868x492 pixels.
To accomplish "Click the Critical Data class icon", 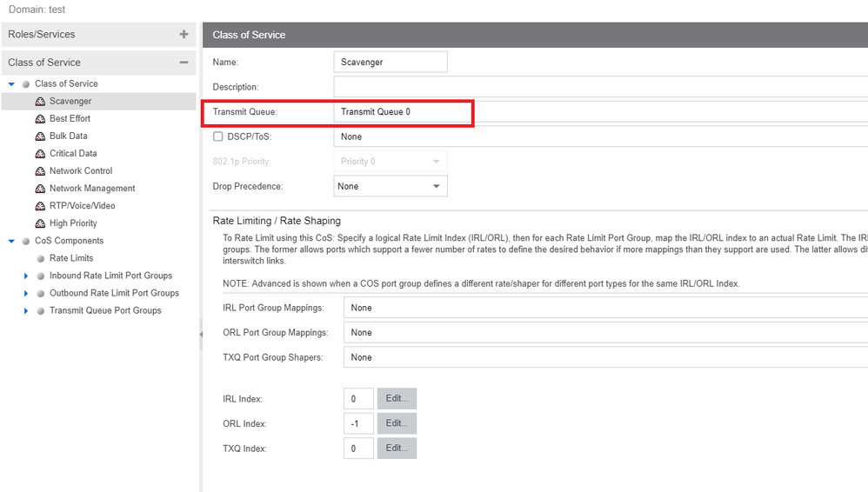I will click(40, 154).
